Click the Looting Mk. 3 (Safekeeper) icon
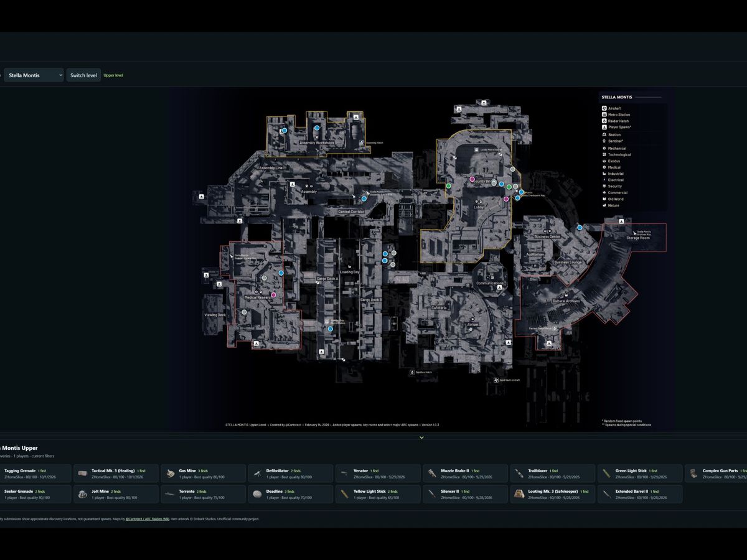This screenshot has height=560, width=747. tap(519, 494)
